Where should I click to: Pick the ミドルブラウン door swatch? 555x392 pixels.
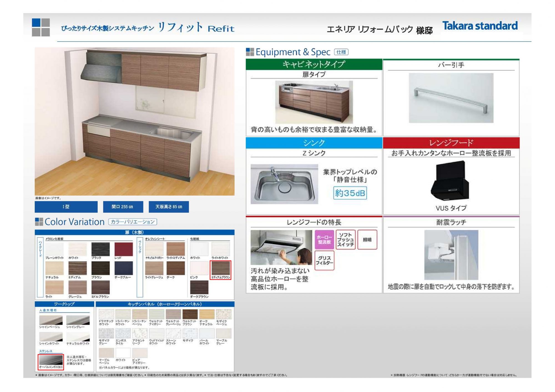[x=100, y=287]
